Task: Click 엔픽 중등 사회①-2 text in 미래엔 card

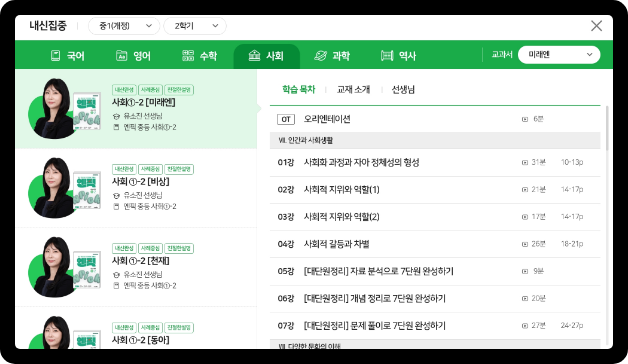Action: point(150,127)
